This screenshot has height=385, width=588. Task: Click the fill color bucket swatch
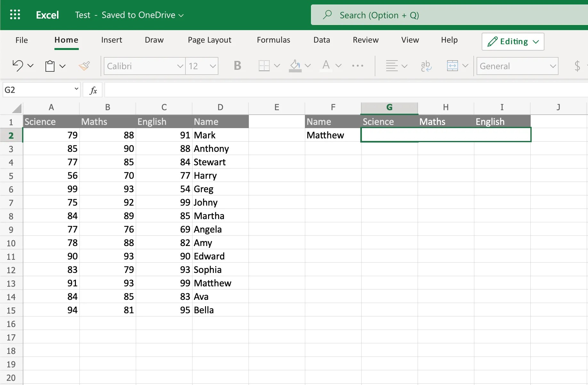[x=295, y=66]
